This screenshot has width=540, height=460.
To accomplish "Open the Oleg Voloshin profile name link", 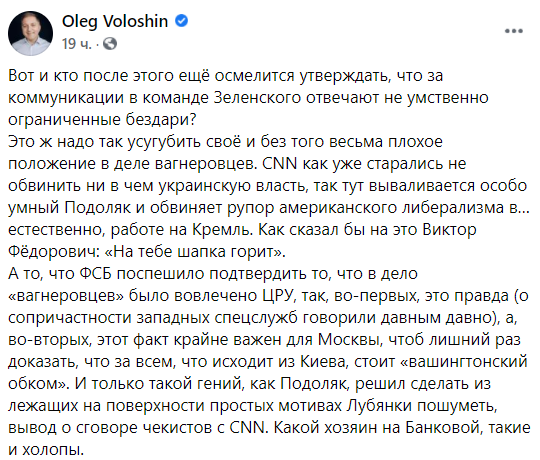I will click(115, 21).
